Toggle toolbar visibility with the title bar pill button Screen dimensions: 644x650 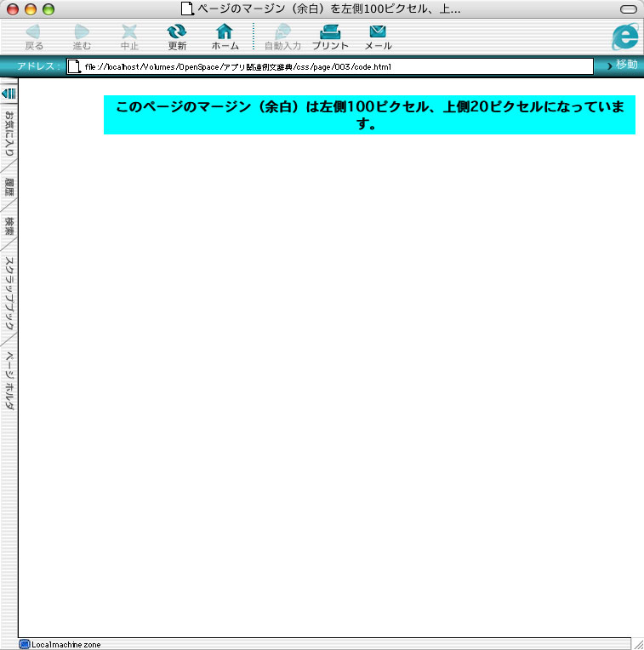(629, 9)
